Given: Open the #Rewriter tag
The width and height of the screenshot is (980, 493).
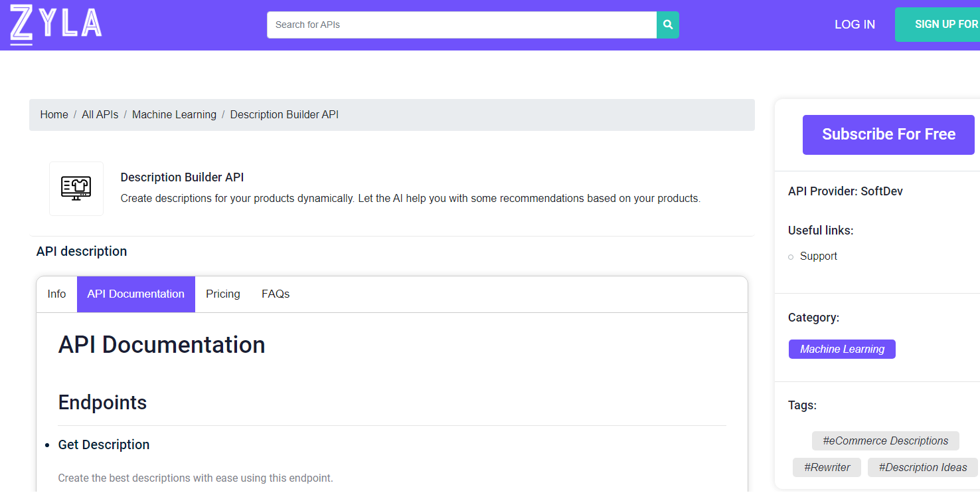Looking at the screenshot, I should click(x=827, y=467).
